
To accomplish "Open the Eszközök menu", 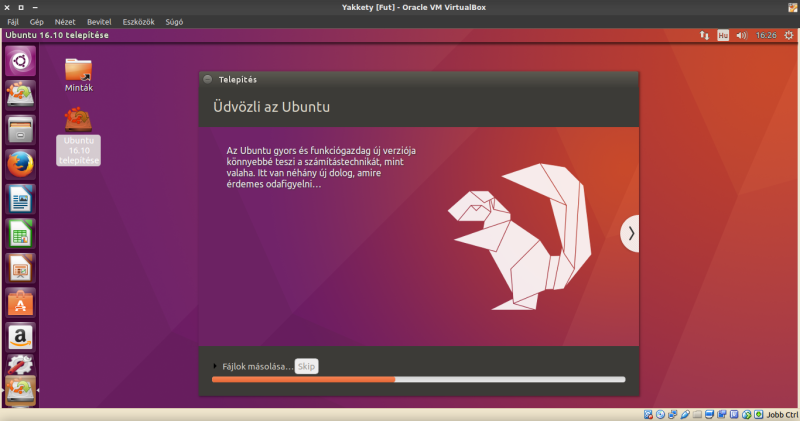I will point(137,21).
